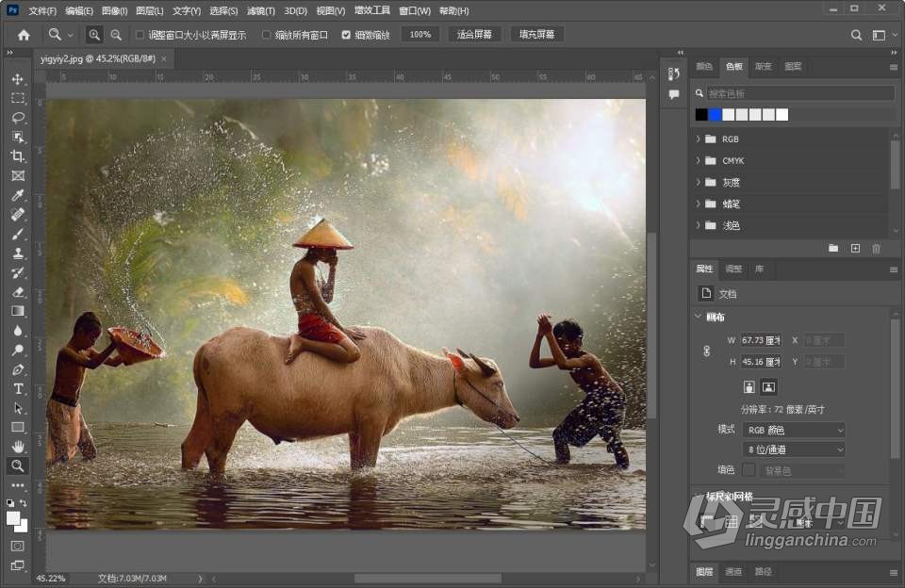This screenshot has width=905, height=588.
Task: Delete the selected swatch
Action: click(876, 248)
